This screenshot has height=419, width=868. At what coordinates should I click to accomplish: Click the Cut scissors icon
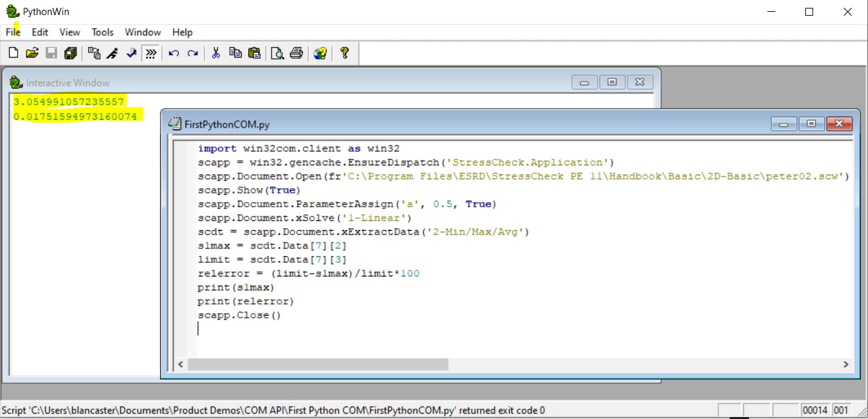(x=216, y=54)
